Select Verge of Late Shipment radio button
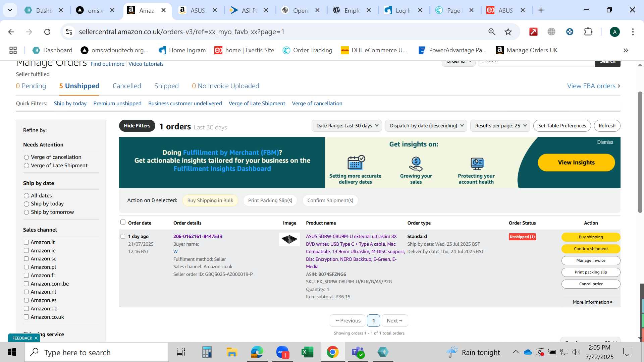This screenshot has width=644, height=362. tap(26, 166)
